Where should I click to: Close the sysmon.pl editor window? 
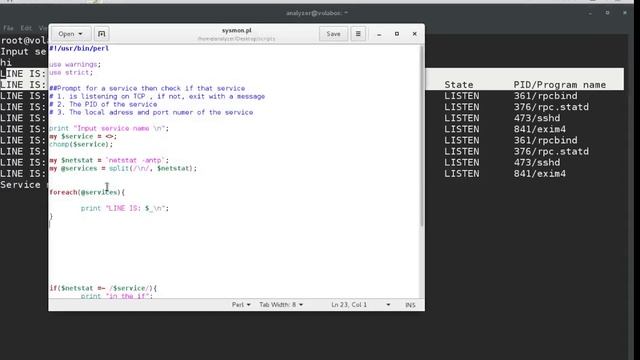[x=414, y=34]
